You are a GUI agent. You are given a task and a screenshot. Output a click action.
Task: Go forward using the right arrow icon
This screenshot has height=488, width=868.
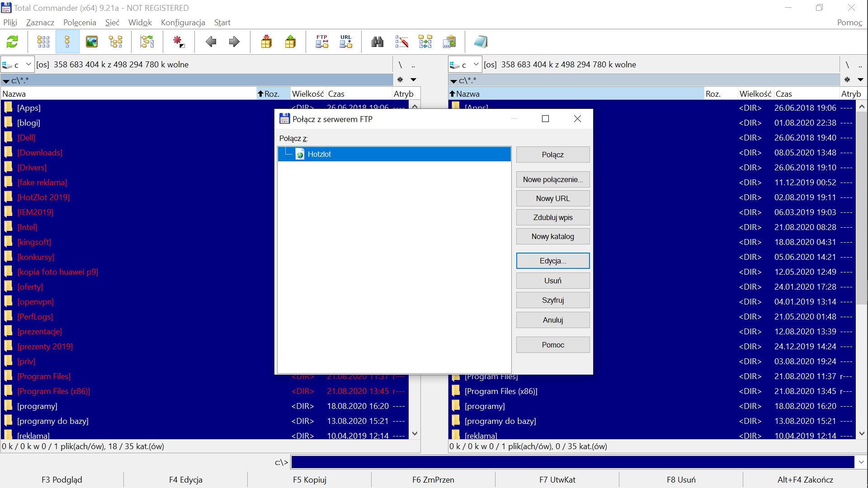234,42
